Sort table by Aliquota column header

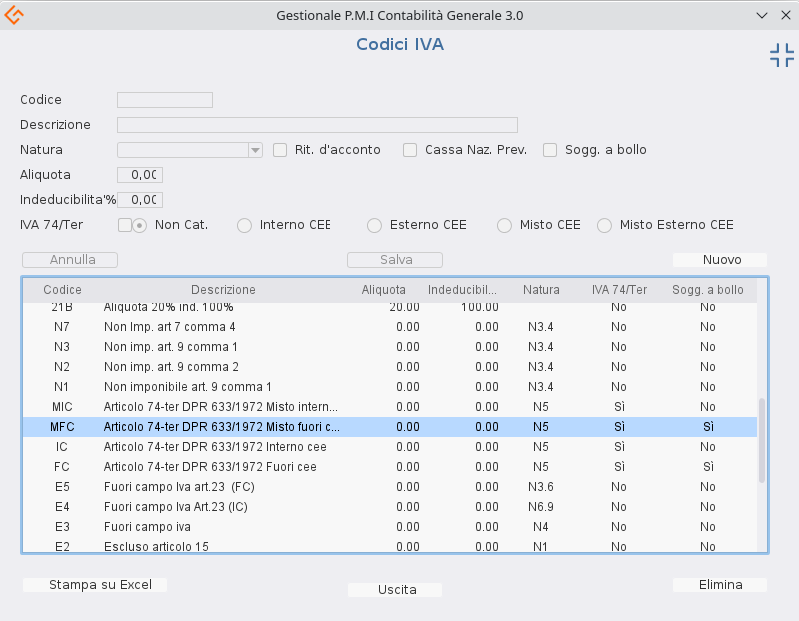[x=384, y=290]
